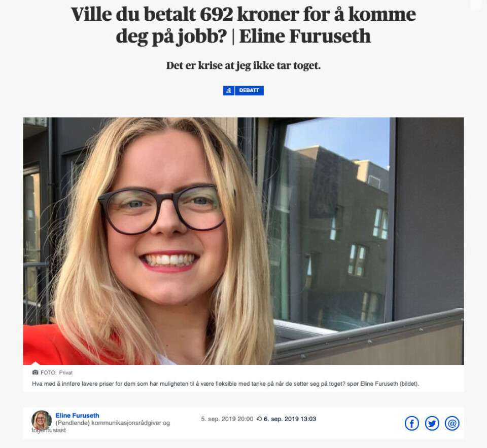Click the updated timestamp 6. sep. 2019 13:03
The image size is (487, 448).
(290, 419)
